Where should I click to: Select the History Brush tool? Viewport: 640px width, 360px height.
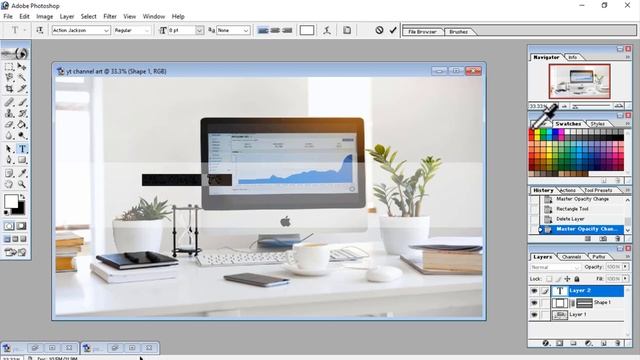[22, 113]
